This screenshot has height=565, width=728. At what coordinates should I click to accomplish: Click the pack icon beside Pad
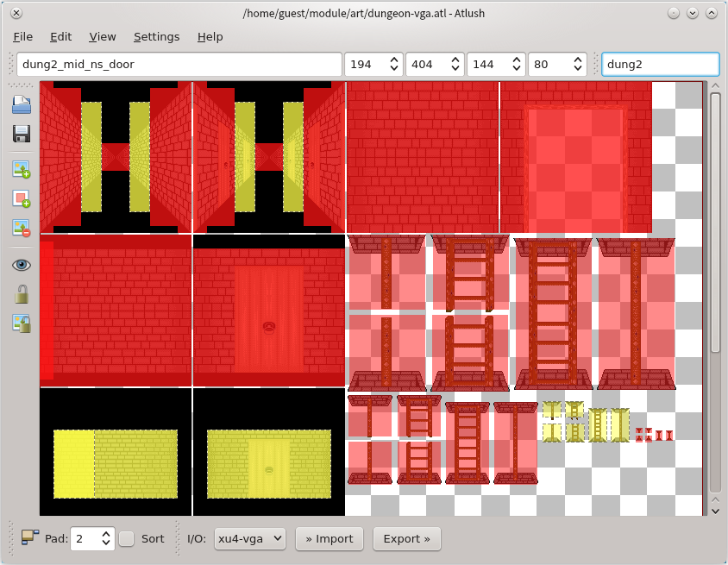point(30,538)
